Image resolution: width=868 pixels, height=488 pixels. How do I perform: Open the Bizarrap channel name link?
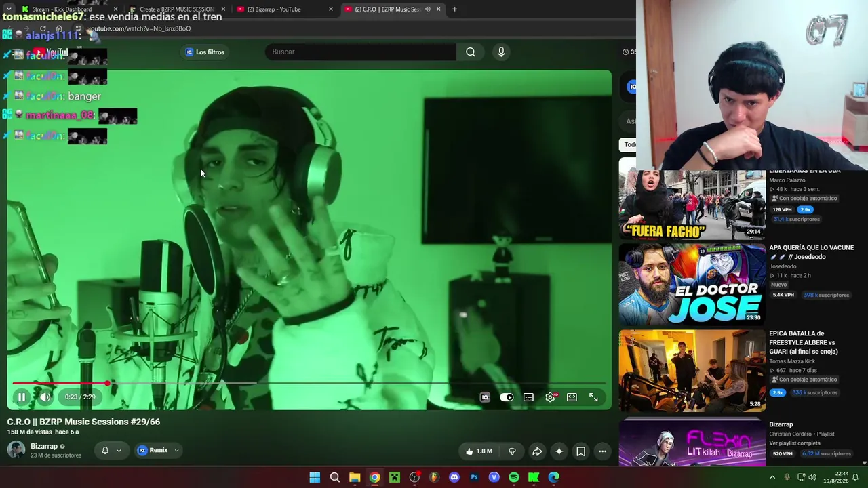click(44, 446)
